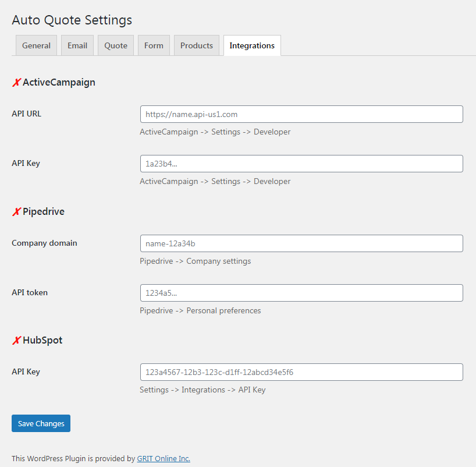Viewport: 476px width, 467px height.
Task: Click red X icon beside Pipedrive
Action: point(16,211)
